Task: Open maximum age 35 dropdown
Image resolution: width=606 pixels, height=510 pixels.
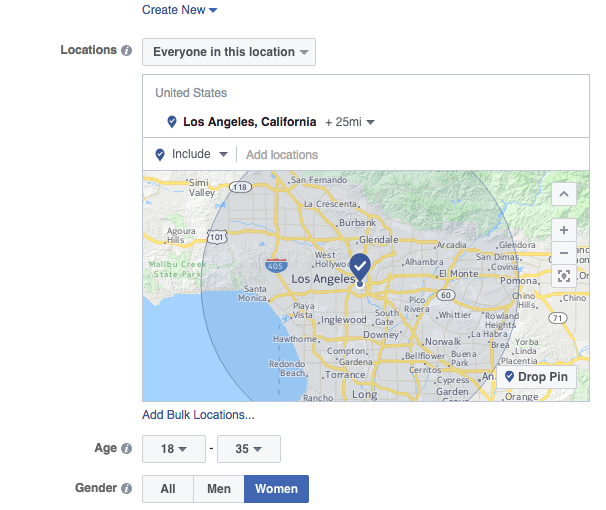Action: (249, 449)
